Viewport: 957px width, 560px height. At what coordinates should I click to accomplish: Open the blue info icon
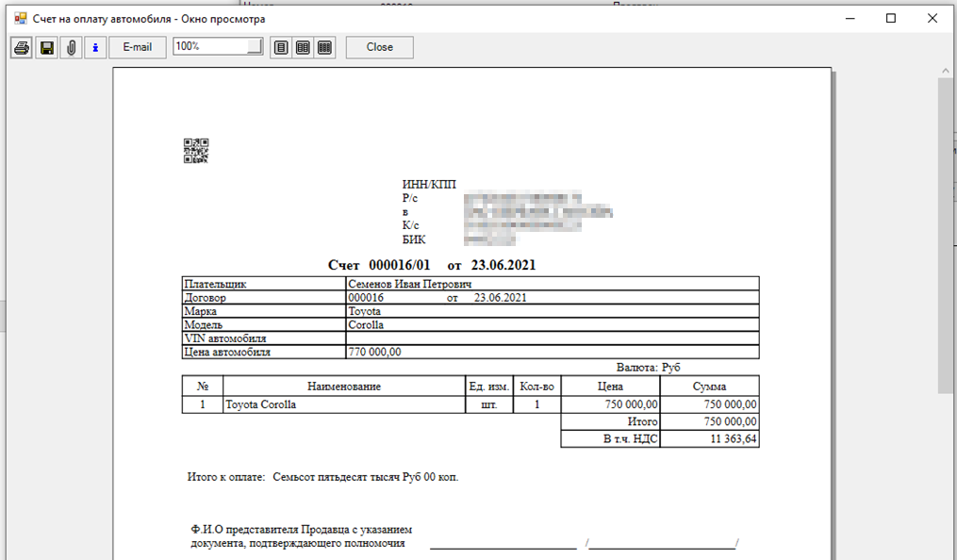pos(95,47)
